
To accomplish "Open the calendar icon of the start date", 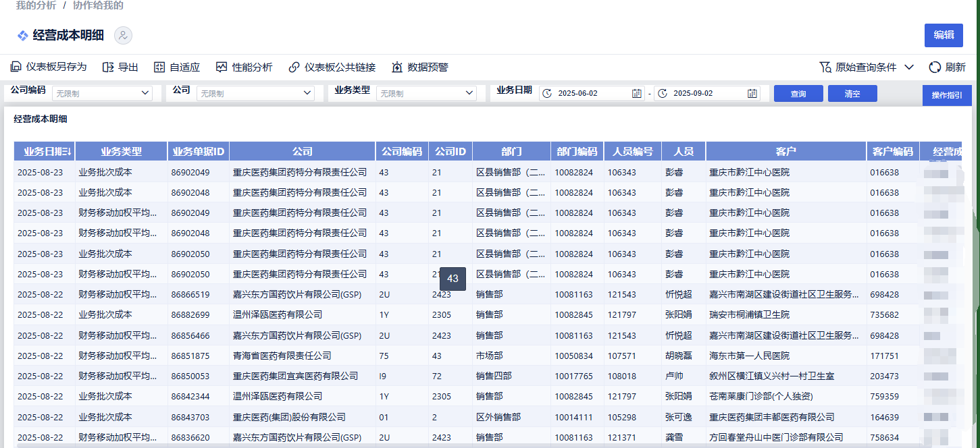I will [x=637, y=93].
